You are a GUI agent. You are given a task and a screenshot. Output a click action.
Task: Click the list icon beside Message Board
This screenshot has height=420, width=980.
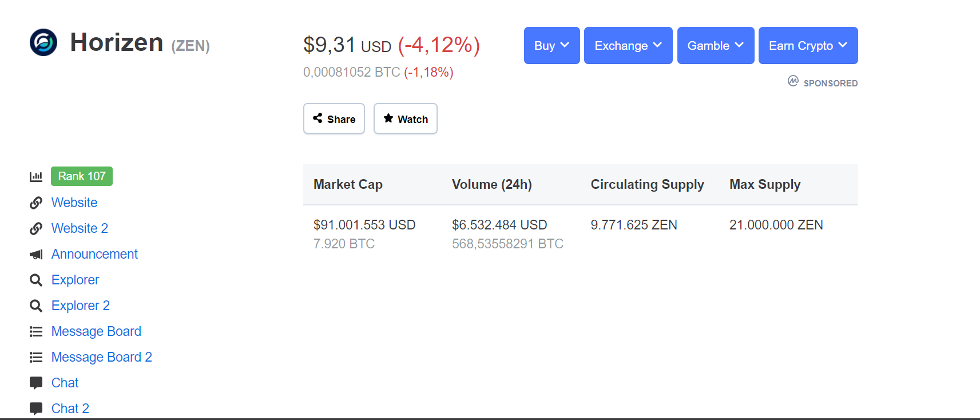[x=36, y=331]
